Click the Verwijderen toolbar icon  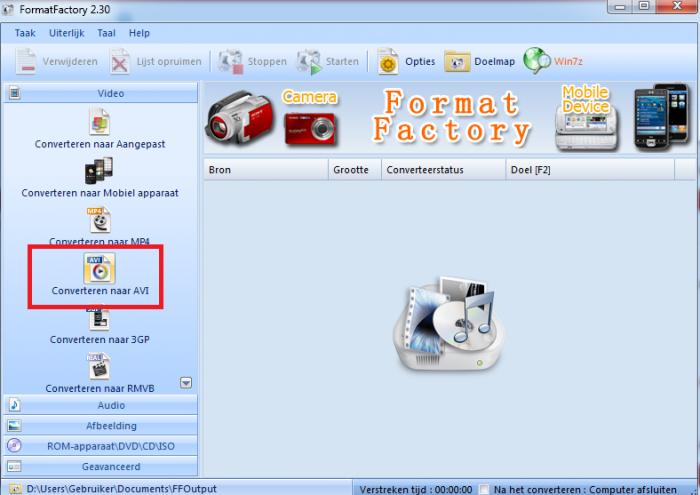[26, 61]
